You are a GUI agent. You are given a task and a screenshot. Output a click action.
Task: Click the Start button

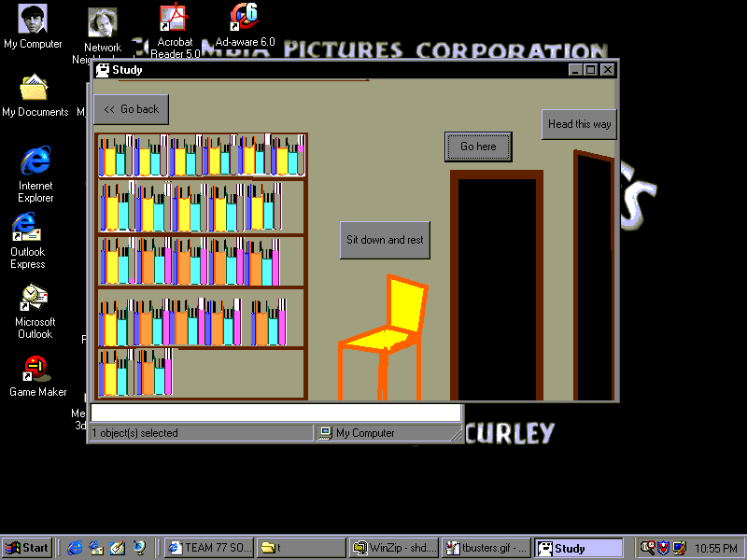coord(27,548)
